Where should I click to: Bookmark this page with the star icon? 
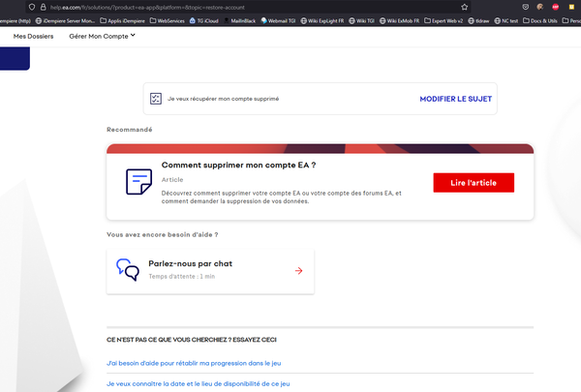[464, 7]
